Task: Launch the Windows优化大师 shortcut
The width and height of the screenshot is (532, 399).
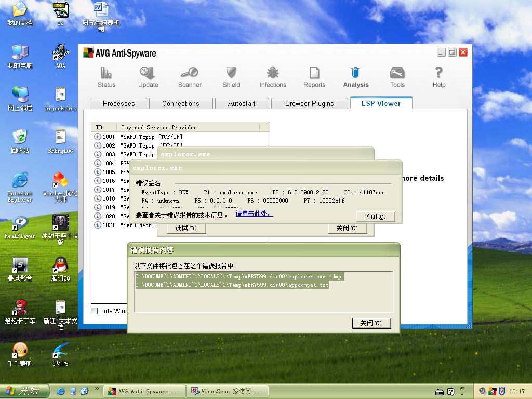Action: coord(60,187)
